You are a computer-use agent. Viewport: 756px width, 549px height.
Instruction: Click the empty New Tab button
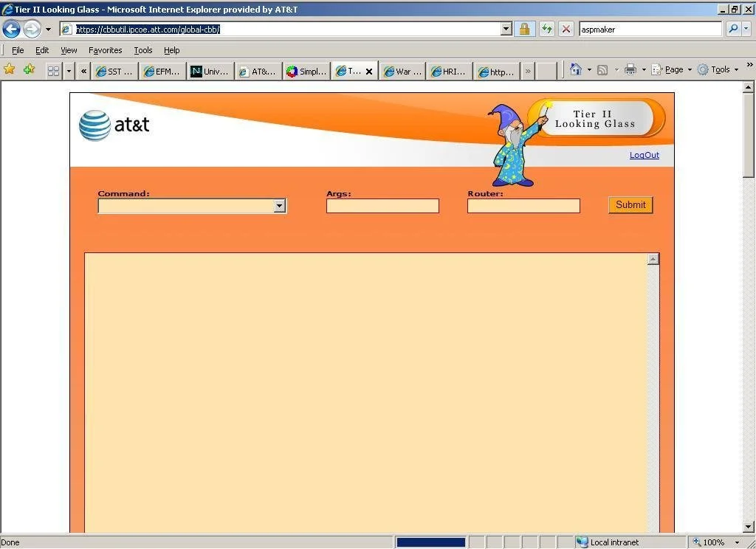pos(546,72)
